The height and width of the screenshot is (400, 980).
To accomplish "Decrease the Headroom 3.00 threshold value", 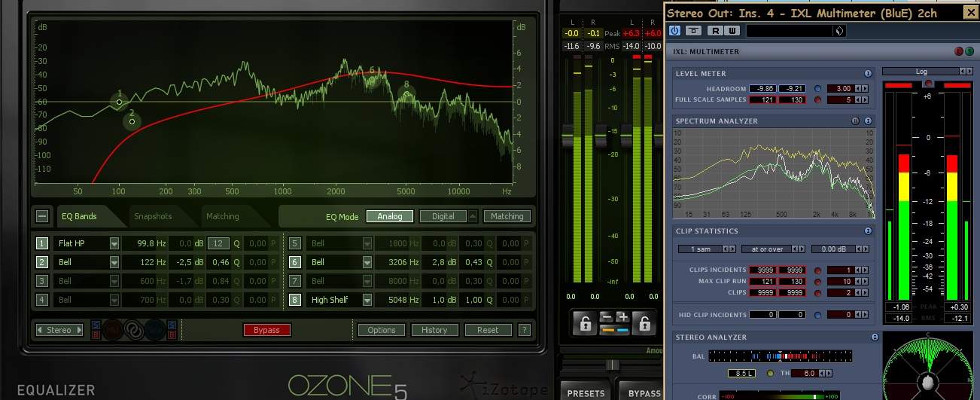I will click(857, 89).
